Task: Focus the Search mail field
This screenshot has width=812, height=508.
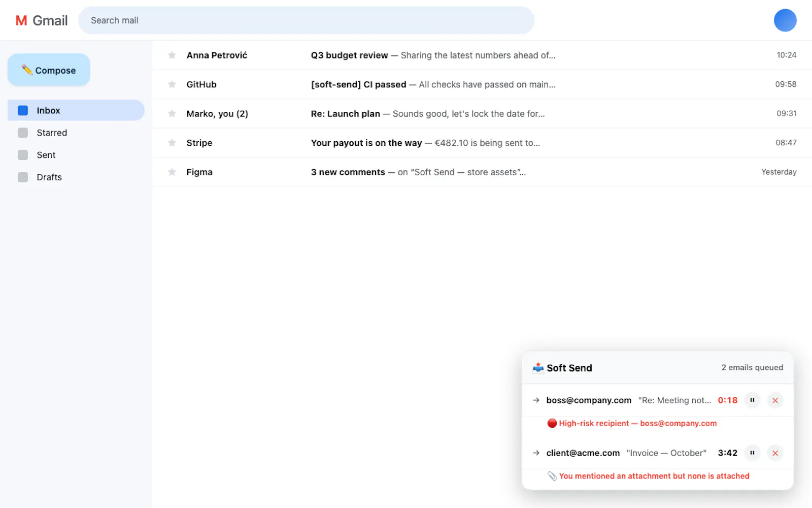Action: [306, 20]
